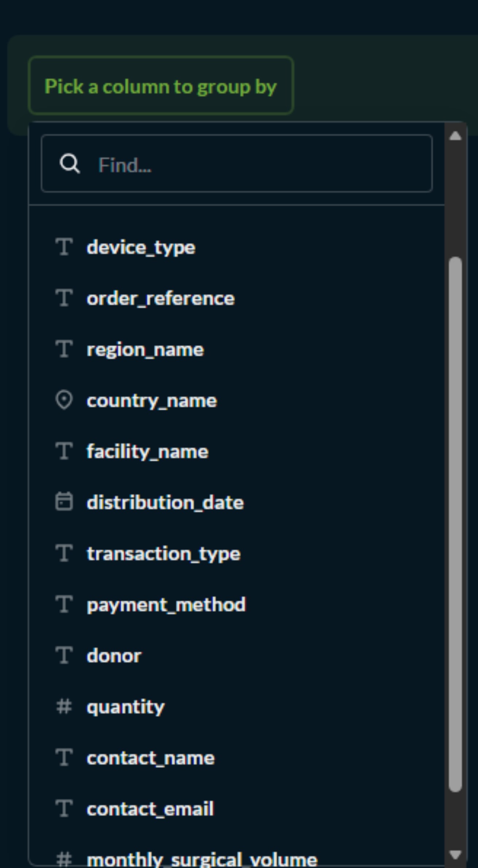The height and width of the screenshot is (868, 478).
Task: Select the transaction_type column
Action: coord(164,553)
